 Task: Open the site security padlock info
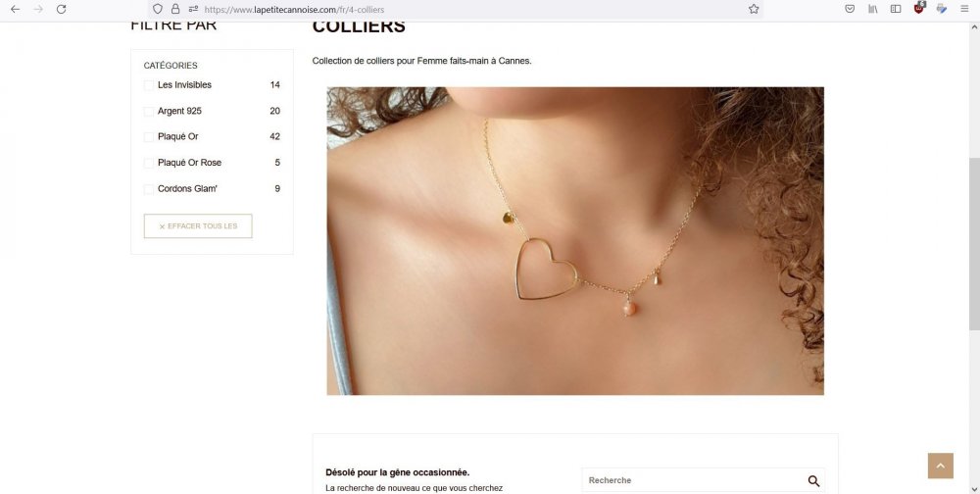coord(175,10)
